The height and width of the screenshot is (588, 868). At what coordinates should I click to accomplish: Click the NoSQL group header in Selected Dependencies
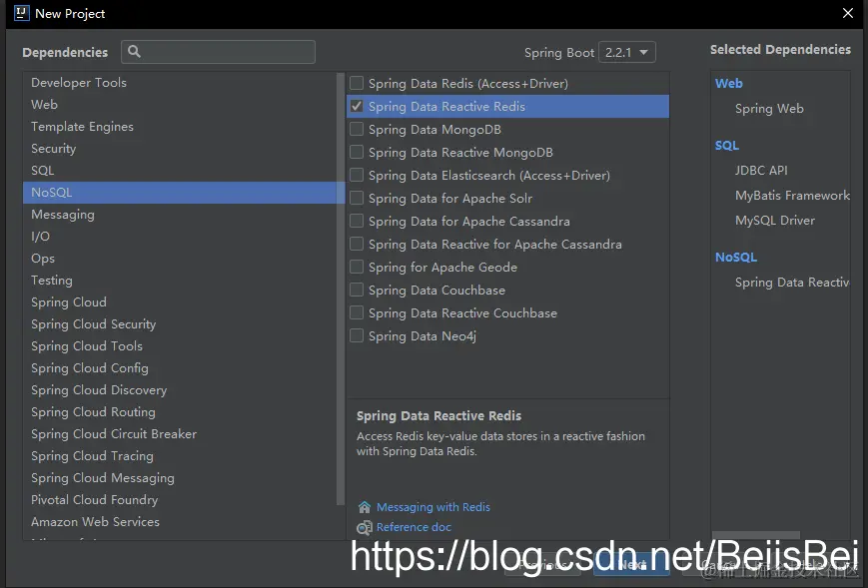click(736, 258)
